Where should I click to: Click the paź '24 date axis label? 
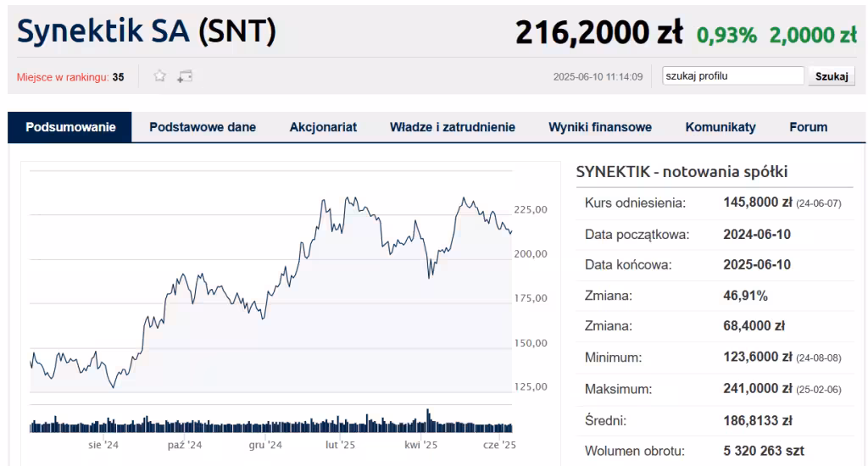tap(185, 445)
